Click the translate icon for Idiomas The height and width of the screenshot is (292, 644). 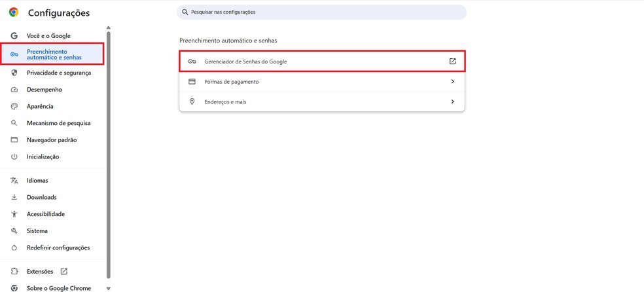pos(14,181)
